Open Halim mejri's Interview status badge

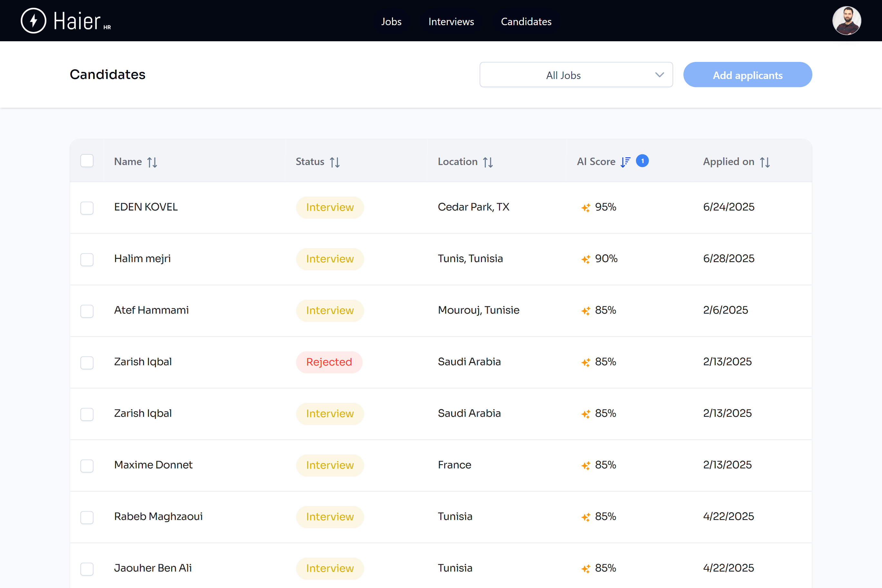(x=330, y=259)
